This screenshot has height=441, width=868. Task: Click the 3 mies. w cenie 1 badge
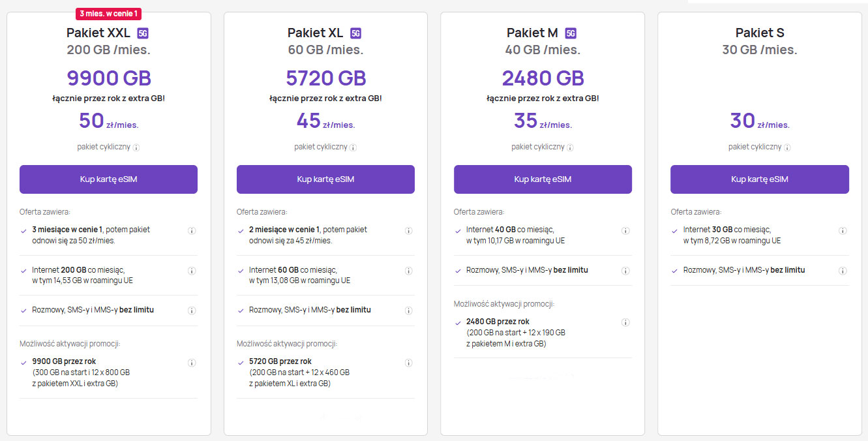click(x=109, y=13)
